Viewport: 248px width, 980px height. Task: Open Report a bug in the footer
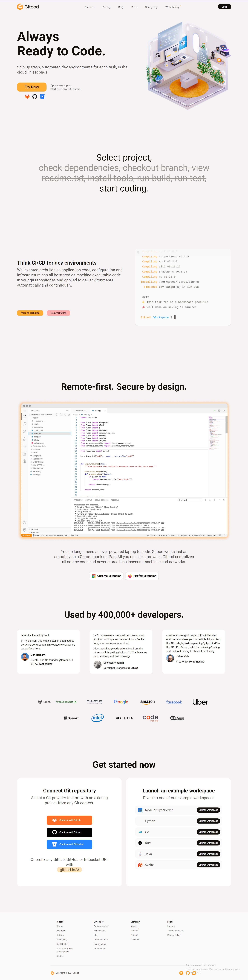(100, 944)
